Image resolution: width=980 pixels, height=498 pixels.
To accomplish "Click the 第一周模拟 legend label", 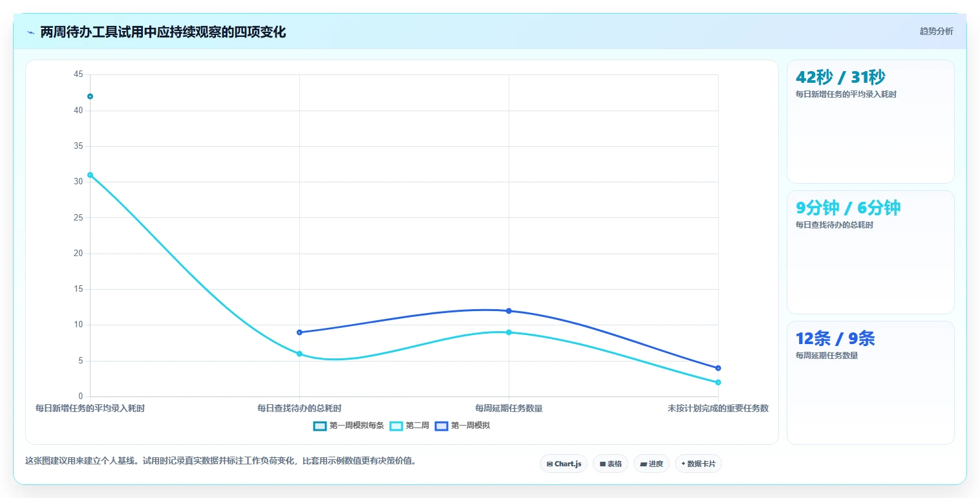I will point(470,426).
